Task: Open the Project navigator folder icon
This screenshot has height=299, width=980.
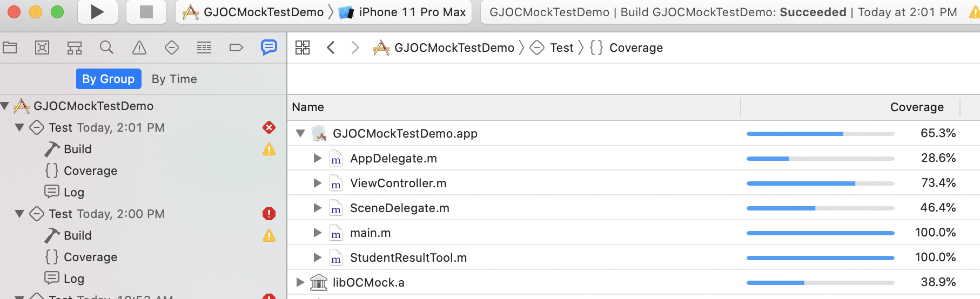Action: tap(10, 47)
